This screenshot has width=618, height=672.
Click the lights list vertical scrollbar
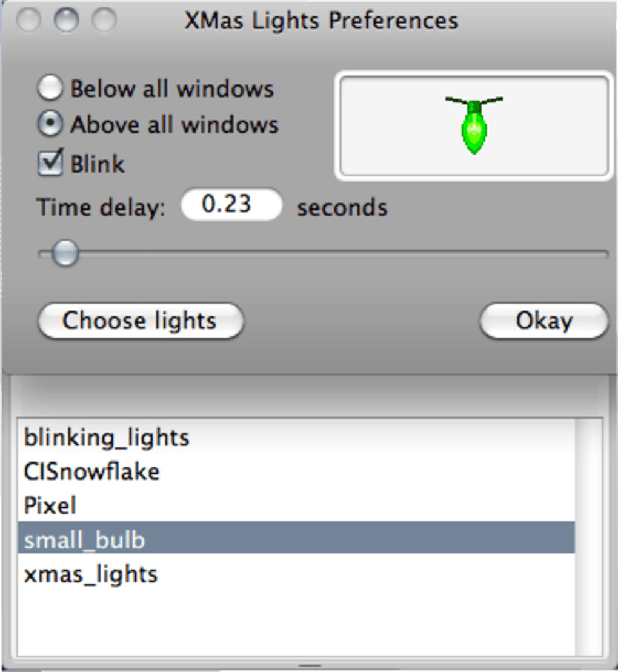click(x=588, y=536)
